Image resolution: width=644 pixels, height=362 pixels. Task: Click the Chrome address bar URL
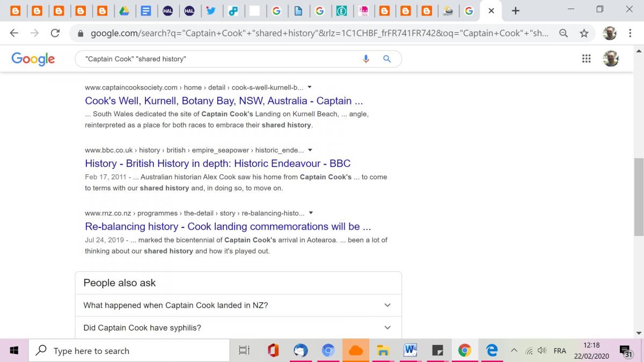[319, 33]
